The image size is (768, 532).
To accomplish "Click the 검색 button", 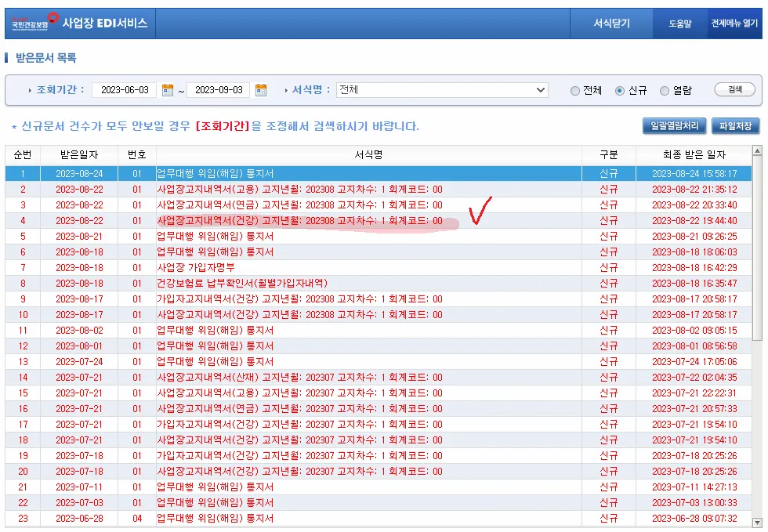I will tap(735, 89).
